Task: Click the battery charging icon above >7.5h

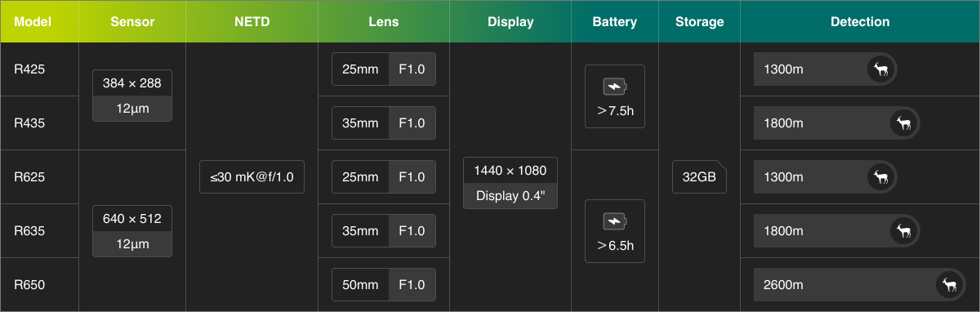Action: click(615, 86)
